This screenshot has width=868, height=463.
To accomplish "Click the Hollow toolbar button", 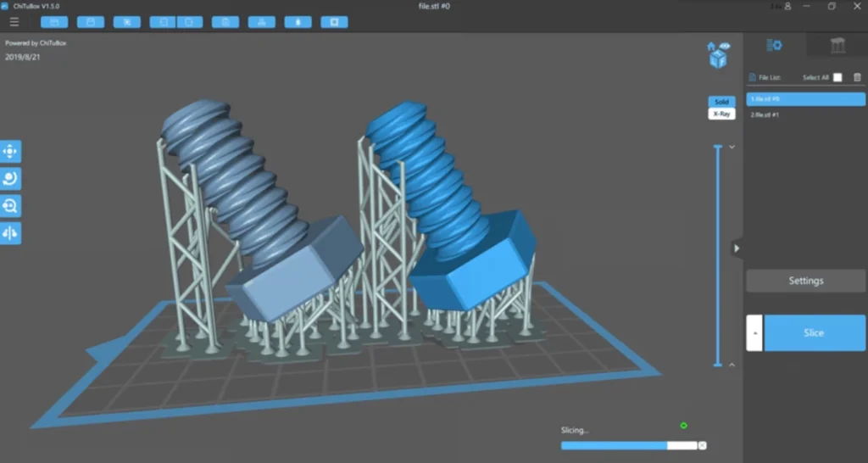I will coord(298,22).
